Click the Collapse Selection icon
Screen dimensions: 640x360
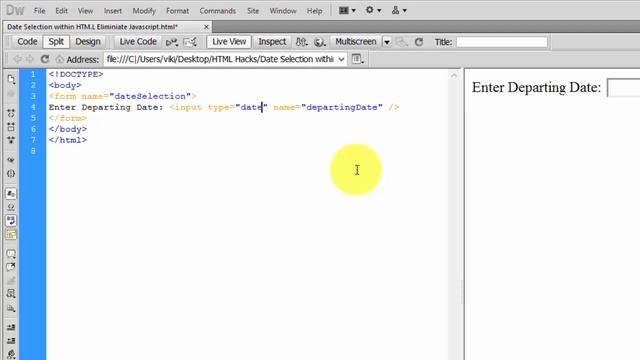pos(11,127)
